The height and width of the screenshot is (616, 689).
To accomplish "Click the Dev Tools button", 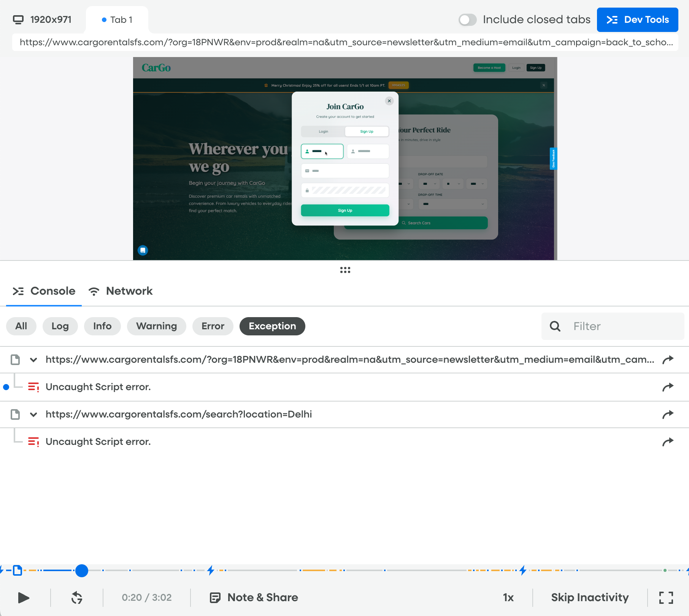I will pyautogui.click(x=637, y=20).
